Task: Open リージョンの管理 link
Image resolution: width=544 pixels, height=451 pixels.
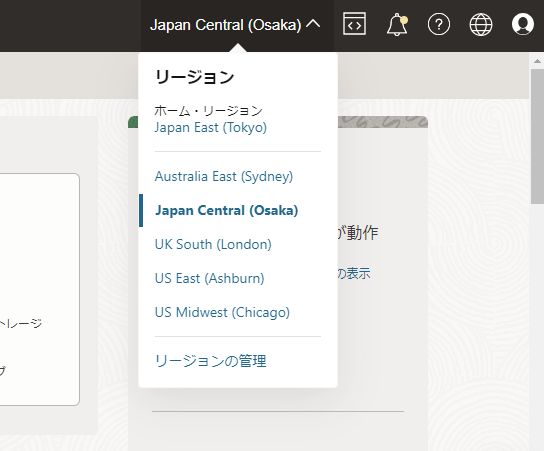Action: coord(211,361)
